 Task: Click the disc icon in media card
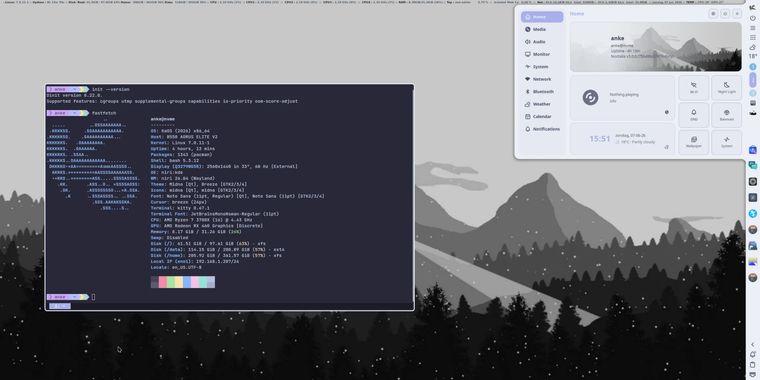590,97
